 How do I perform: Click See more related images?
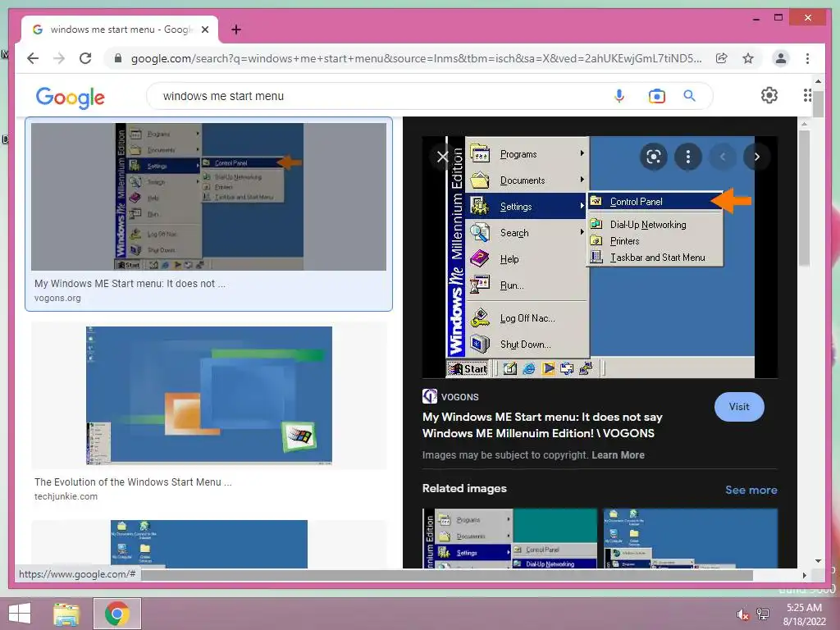(x=751, y=490)
